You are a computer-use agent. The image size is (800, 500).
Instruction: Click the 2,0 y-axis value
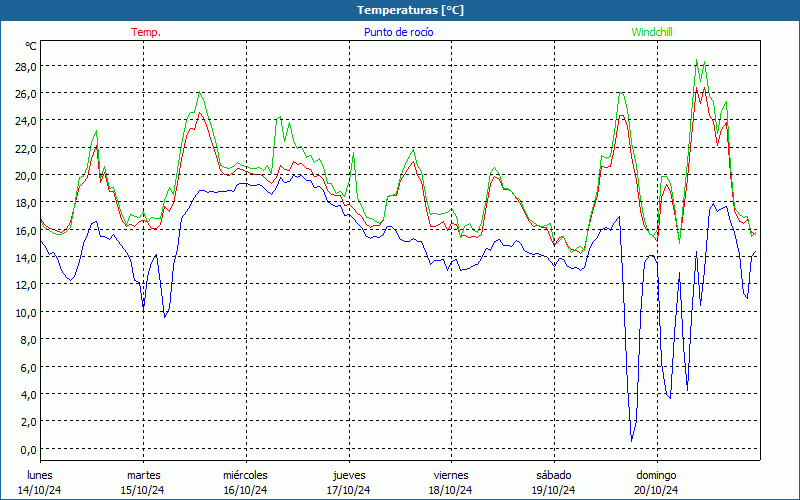coord(28,421)
